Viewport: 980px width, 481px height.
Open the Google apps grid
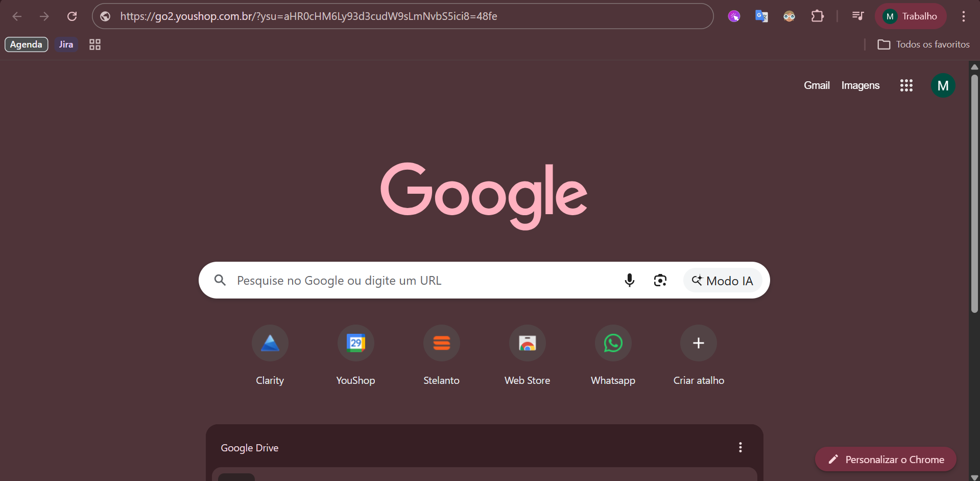(906, 85)
